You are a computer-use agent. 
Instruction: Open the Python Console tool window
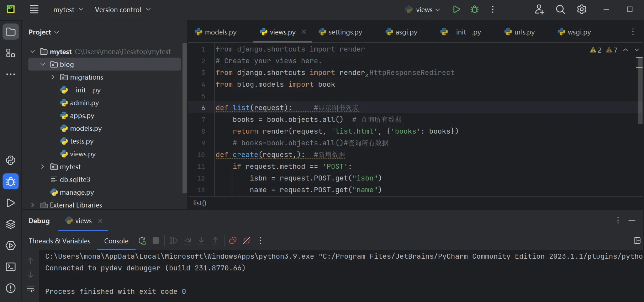11,160
